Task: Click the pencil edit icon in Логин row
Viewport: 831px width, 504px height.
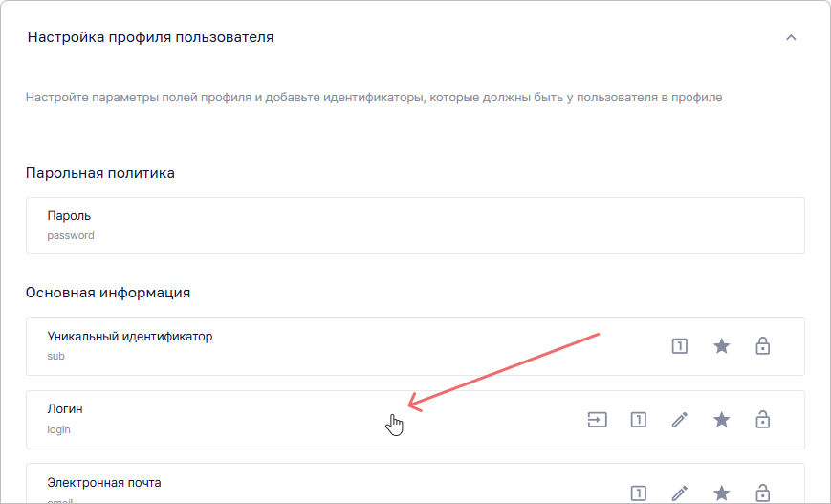Action: coord(680,419)
